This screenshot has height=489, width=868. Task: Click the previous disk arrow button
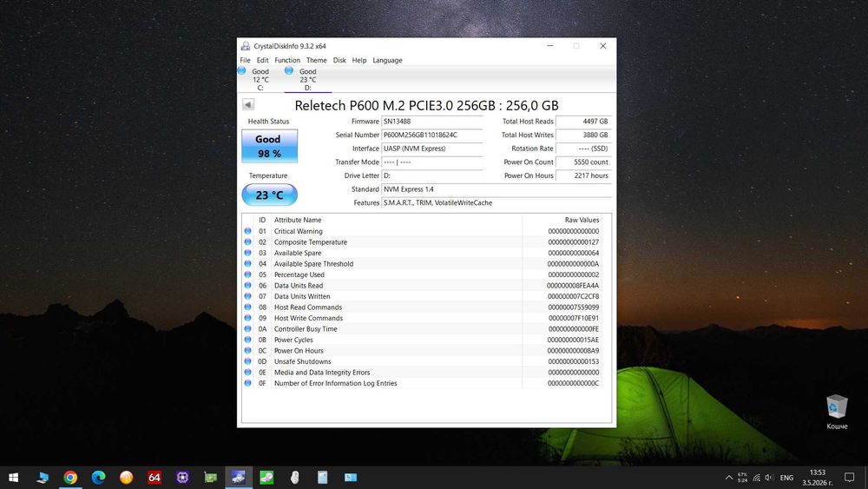tap(248, 105)
